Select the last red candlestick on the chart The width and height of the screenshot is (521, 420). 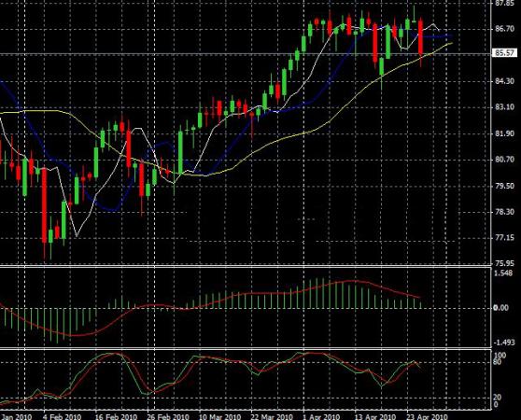[x=421, y=38]
